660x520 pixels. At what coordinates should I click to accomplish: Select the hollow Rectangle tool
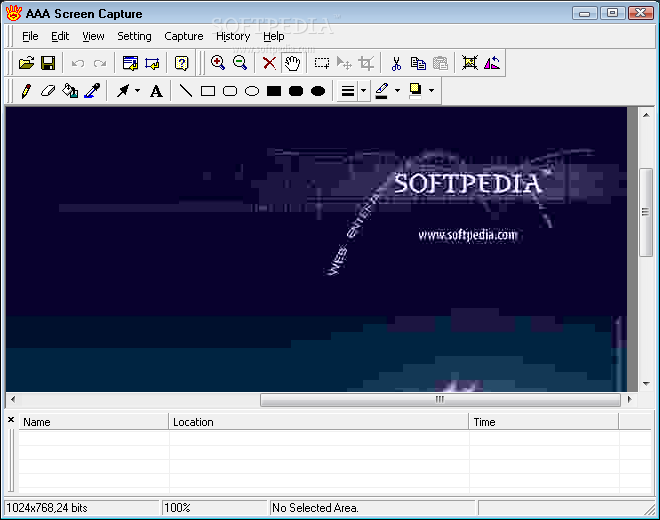pos(208,91)
